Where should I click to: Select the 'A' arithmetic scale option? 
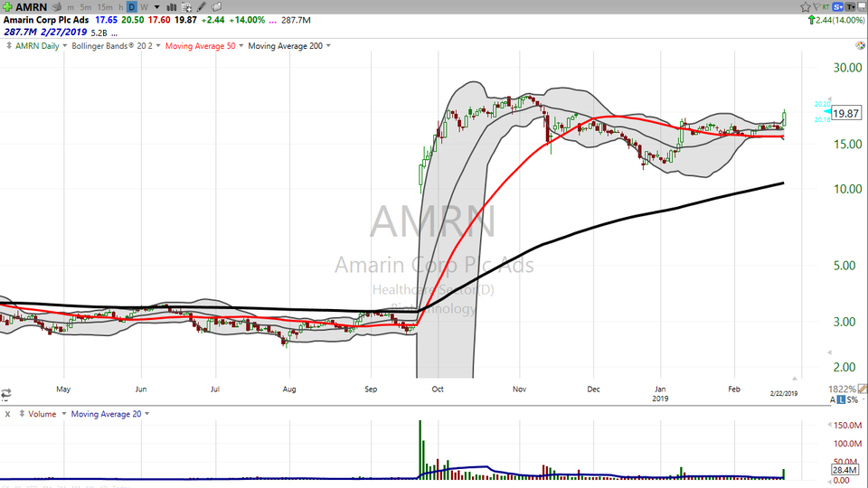point(832,399)
